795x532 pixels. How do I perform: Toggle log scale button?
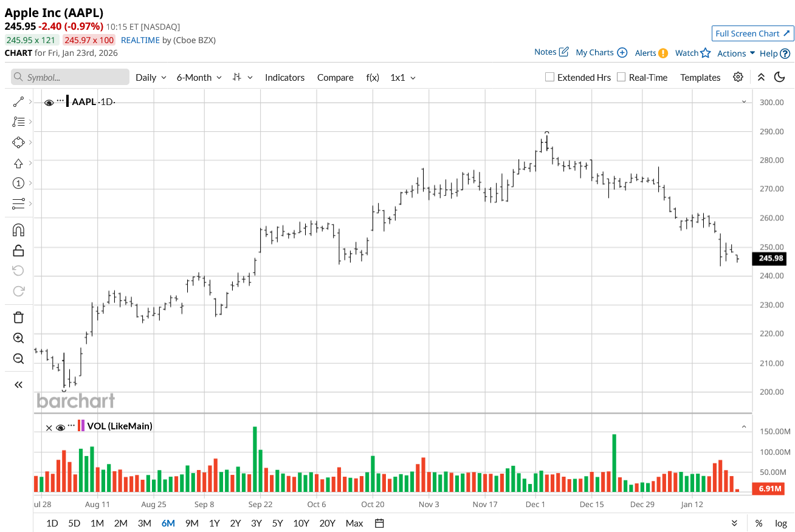point(781,523)
